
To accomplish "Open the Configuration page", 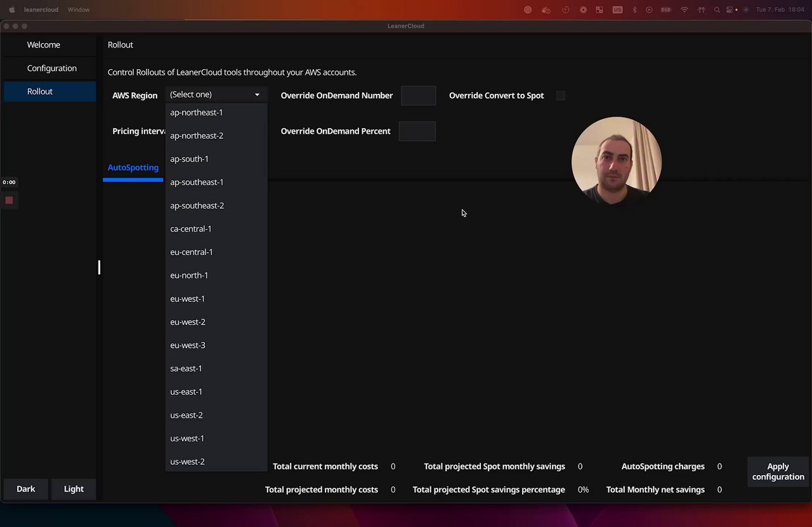I will [49, 68].
